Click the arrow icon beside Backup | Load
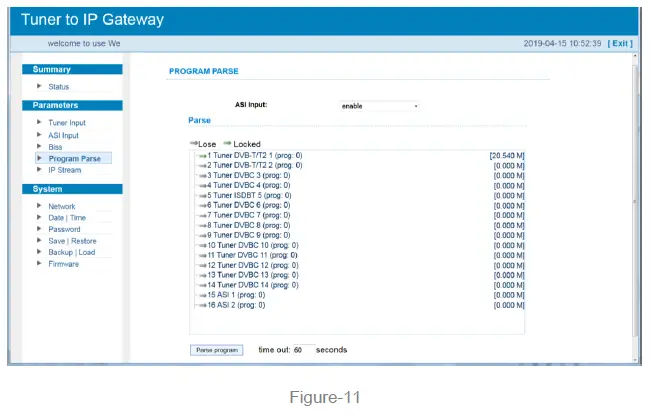Viewport: 650px width, 415px height. tap(39, 252)
